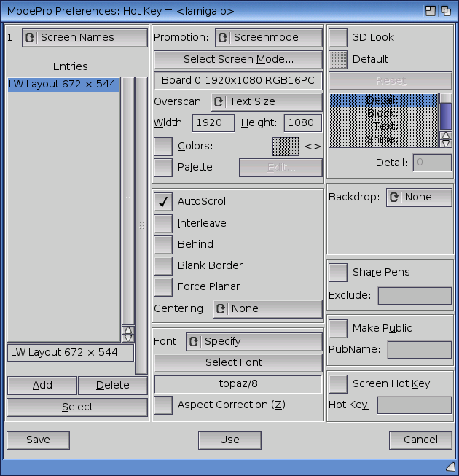The image size is (459, 476).
Task: Cycle the Screen Names chooser icon
Action: (x=29, y=38)
